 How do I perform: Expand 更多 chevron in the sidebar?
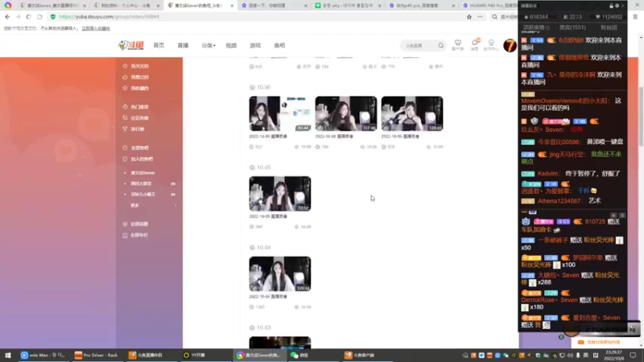click(x=175, y=205)
